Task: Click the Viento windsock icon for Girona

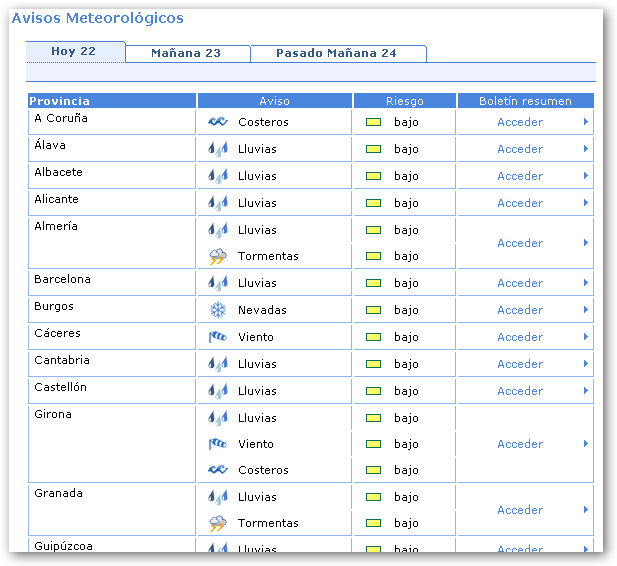Action: click(x=217, y=444)
